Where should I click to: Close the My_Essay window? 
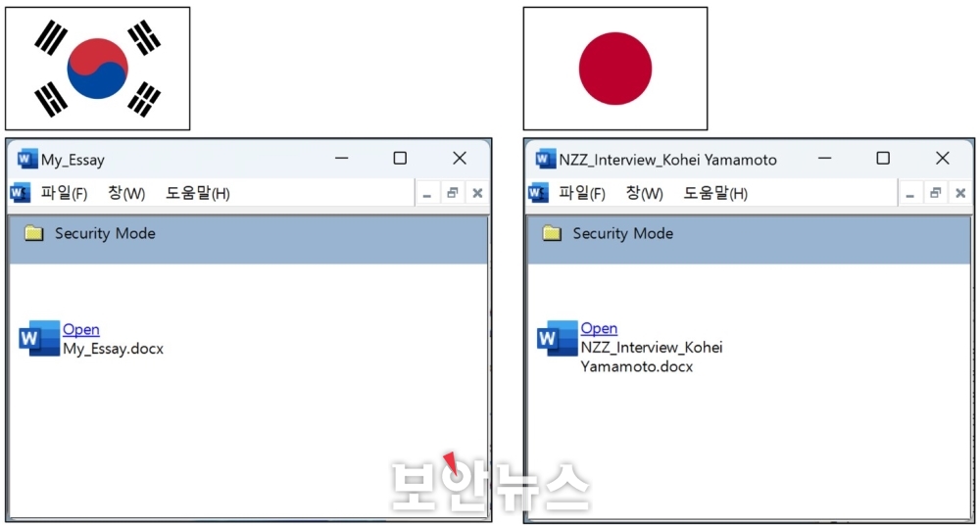point(460,158)
